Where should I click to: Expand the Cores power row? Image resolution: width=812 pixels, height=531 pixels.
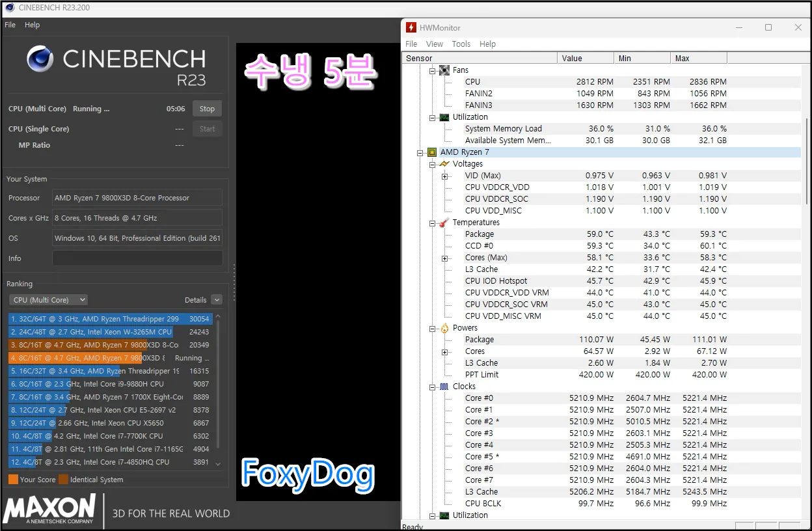point(445,351)
